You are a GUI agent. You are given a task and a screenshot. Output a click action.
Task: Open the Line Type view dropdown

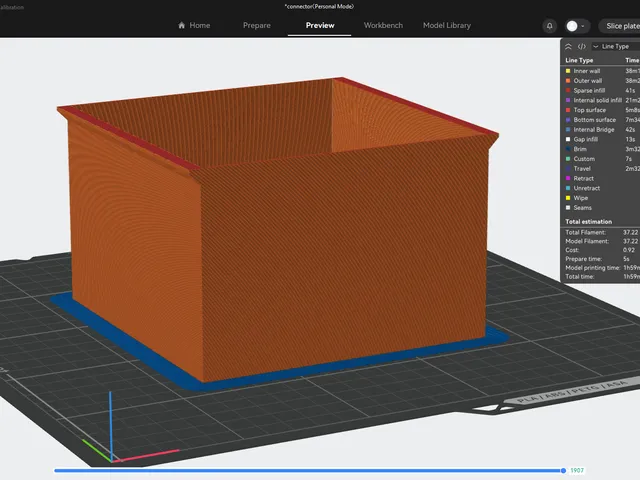pyautogui.click(x=616, y=47)
